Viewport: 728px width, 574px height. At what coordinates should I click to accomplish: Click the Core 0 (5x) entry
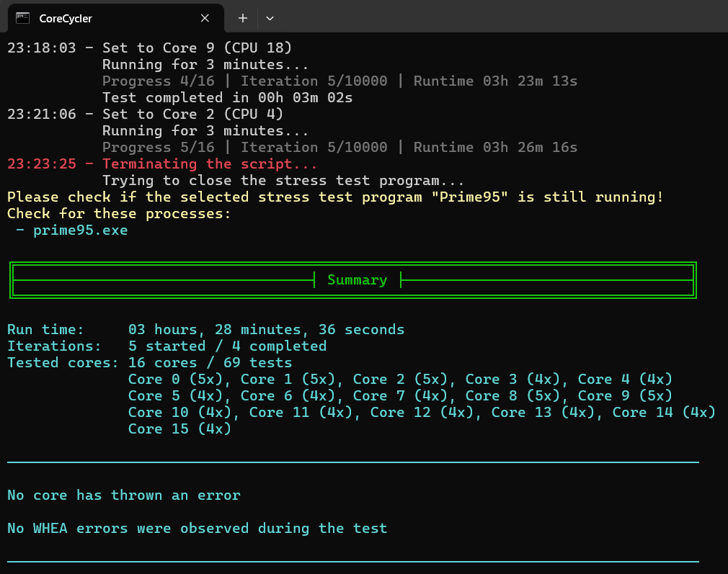point(179,380)
